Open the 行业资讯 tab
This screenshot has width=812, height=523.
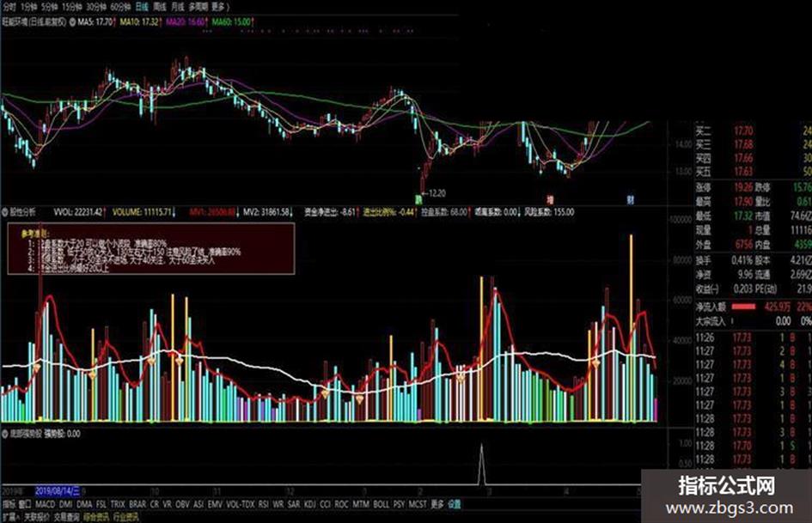[x=125, y=516]
